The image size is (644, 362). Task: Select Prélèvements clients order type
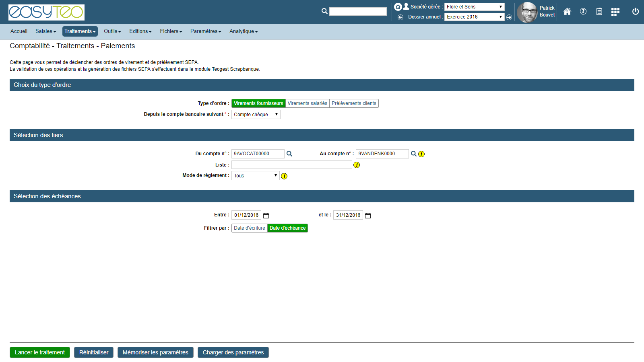pyautogui.click(x=354, y=103)
